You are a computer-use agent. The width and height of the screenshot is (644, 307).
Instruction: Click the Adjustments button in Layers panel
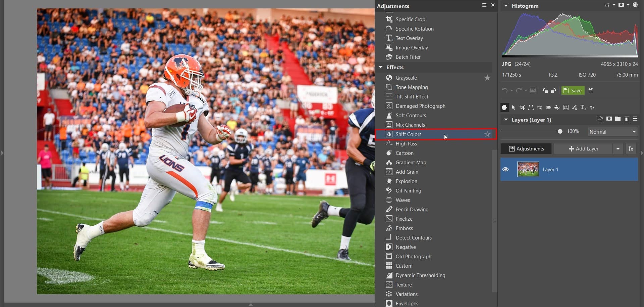click(526, 149)
